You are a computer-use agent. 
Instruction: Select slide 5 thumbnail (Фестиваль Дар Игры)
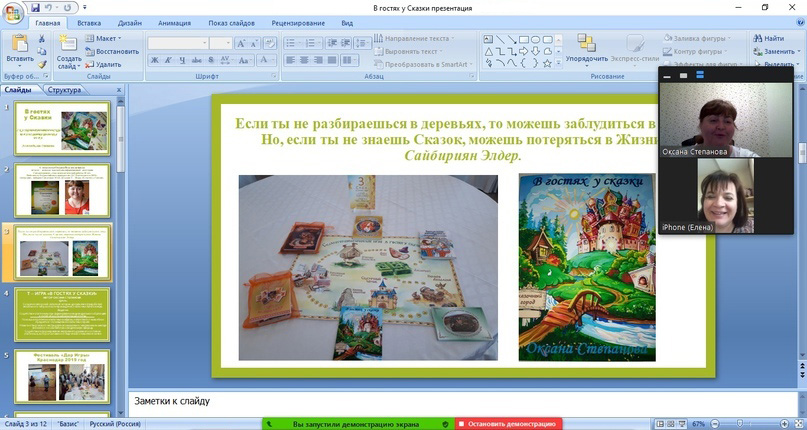coord(62,376)
